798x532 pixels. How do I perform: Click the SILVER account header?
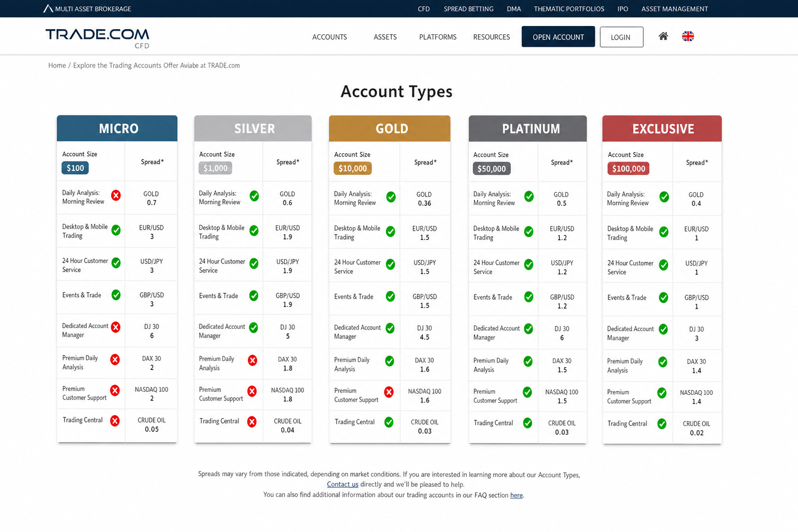[x=253, y=128]
